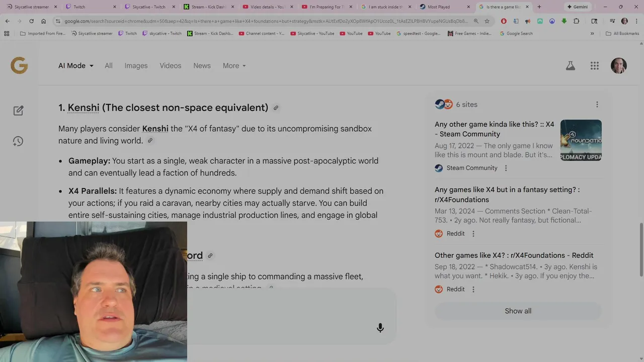Open Chrome three-dot menu
The image size is (644, 362).
636,21
